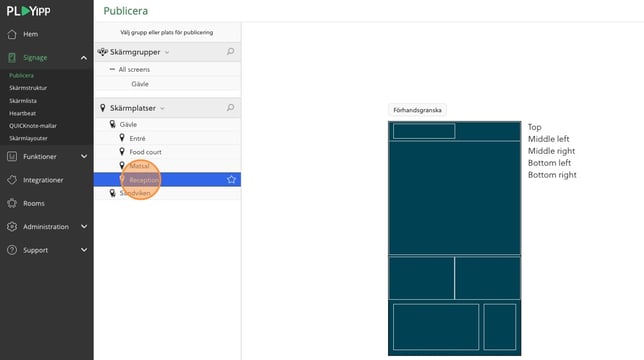The width and height of the screenshot is (644, 360).
Task: Open Skärmlayouter in the sidebar
Action: (x=28, y=138)
